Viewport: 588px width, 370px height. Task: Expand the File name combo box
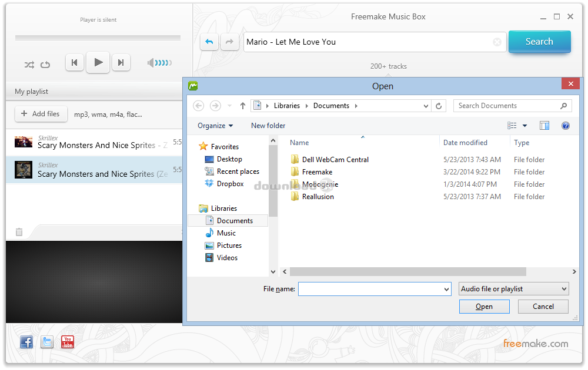pyautogui.click(x=446, y=289)
